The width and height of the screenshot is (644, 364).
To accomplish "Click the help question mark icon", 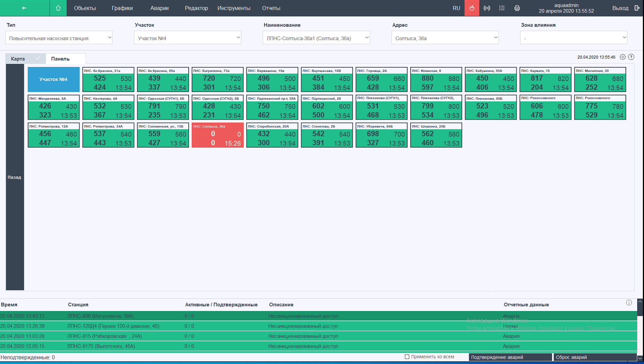I will point(631,57).
